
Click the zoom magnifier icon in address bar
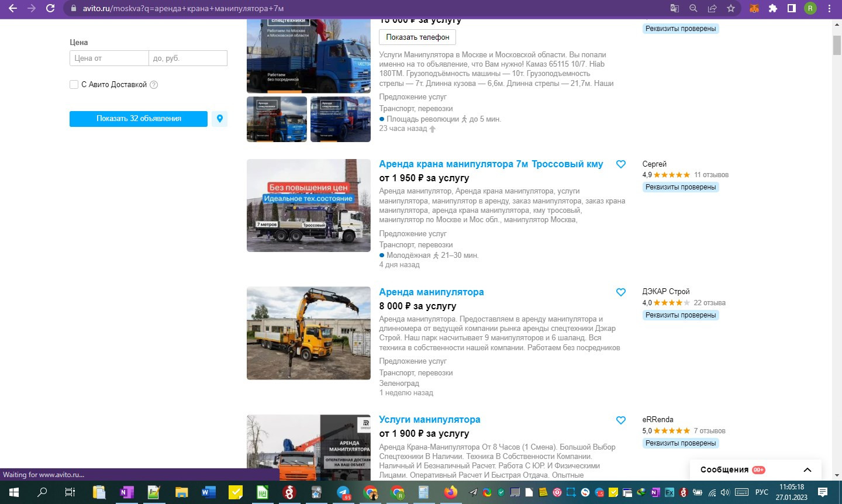693,8
